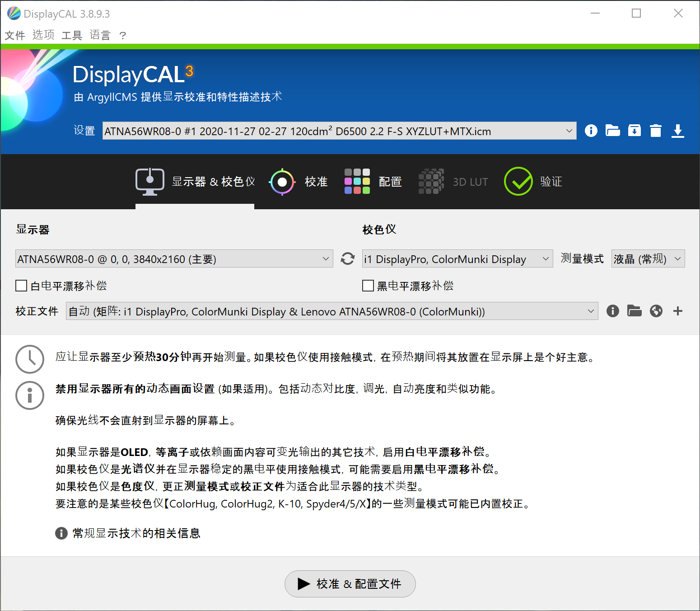Viewport: 700px width, 611px height.
Task: Expand the 设置 profile dropdown
Action: coord(339,131)
